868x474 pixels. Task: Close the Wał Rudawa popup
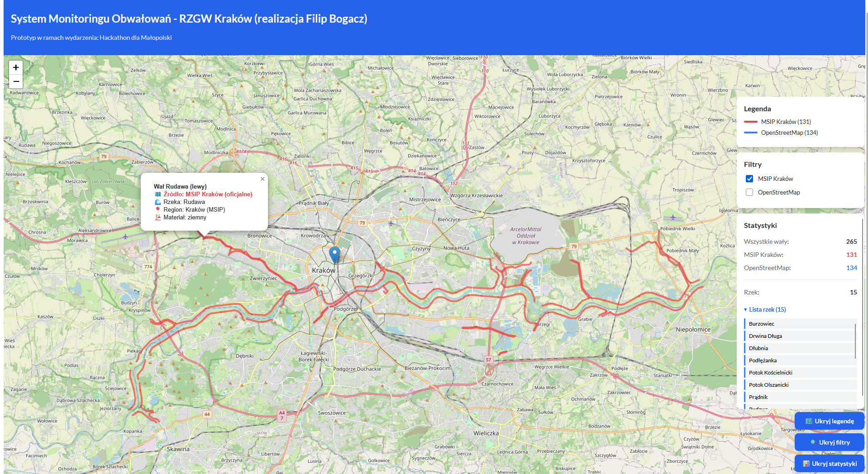(262, 179)
